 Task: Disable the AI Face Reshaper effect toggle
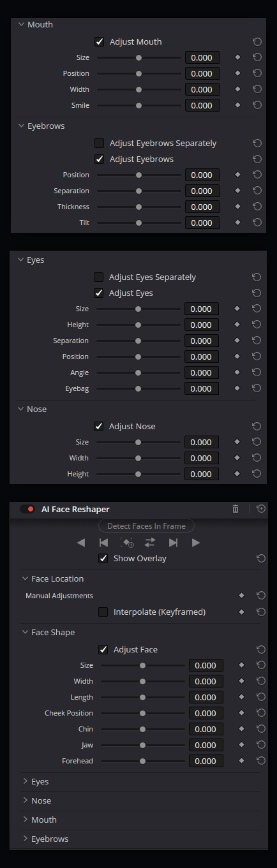(27, 509)
